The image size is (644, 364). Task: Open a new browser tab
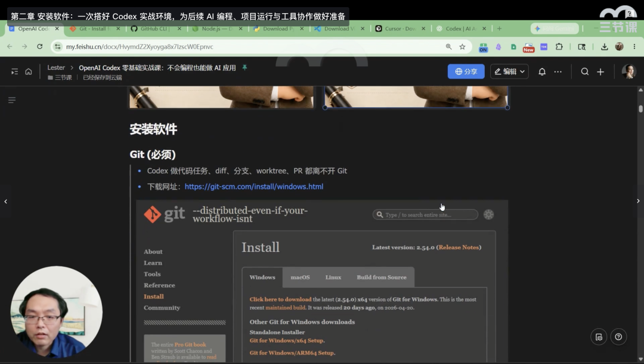pyautogui.click(x=500, y=29)
